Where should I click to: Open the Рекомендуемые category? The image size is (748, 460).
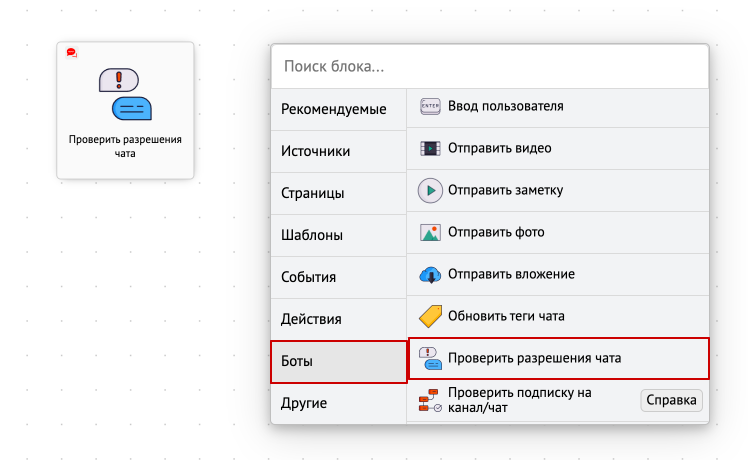coord(339,109)
